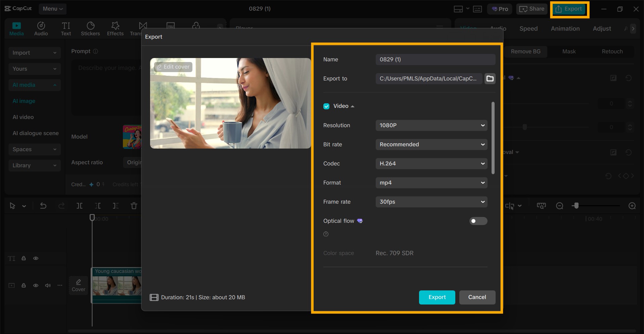
Task: Select the Stickers panel icon
Action: point(90,28)
